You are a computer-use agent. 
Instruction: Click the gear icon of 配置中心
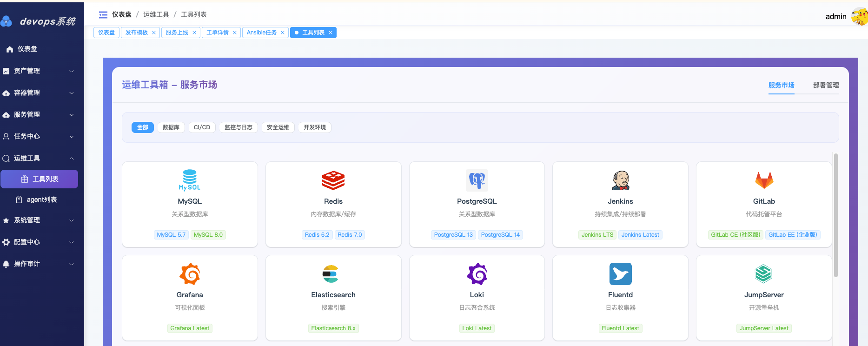point(6,242)
